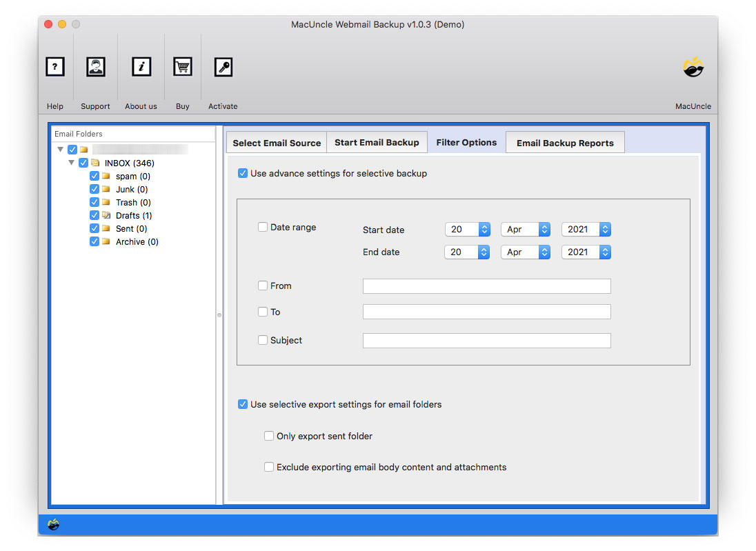Select the Filter Options tab label
756x551 pixels.
[466, 142]
